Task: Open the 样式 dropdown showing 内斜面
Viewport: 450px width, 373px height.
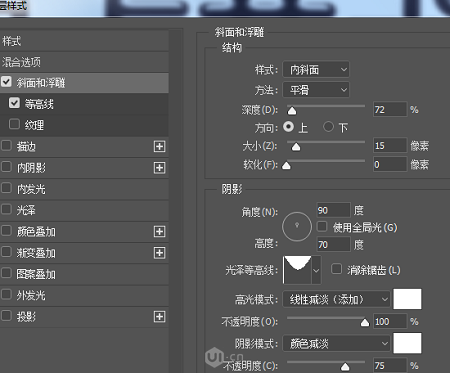Action: 316,69
